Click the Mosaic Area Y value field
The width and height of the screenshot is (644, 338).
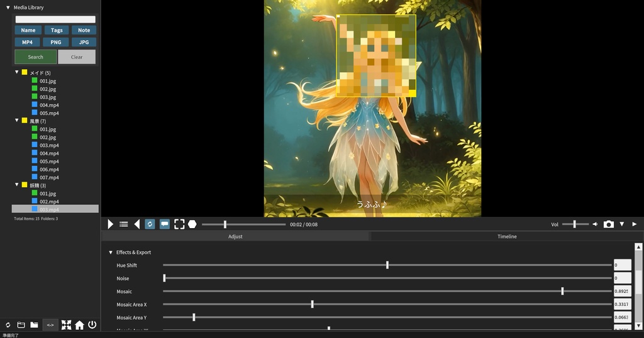coord(622,317)
